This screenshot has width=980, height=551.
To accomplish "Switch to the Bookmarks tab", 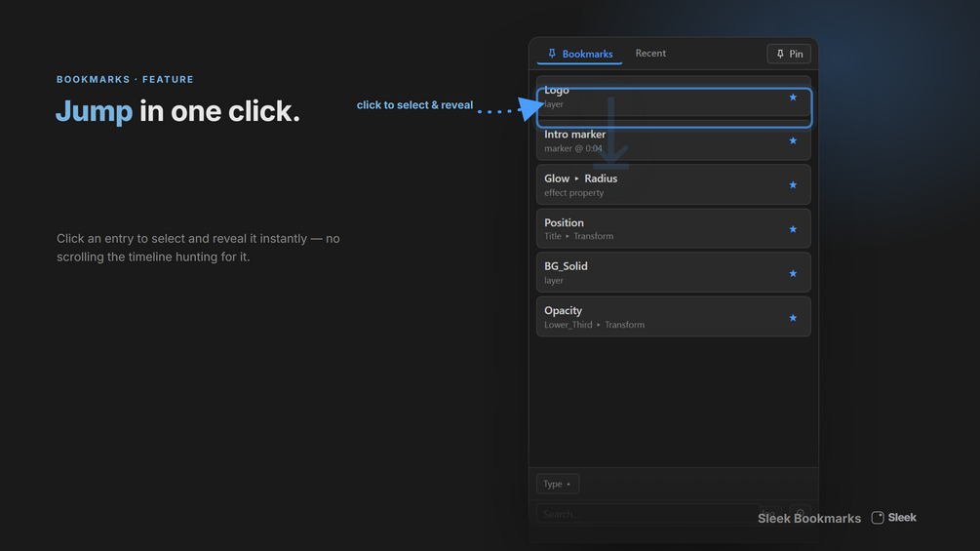I will (x=579, y=54).
